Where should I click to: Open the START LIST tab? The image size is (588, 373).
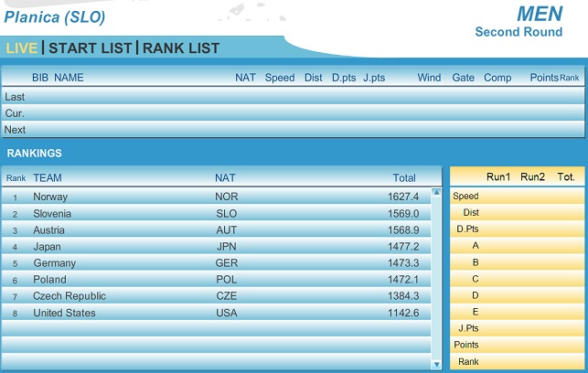tap(89, 48)
